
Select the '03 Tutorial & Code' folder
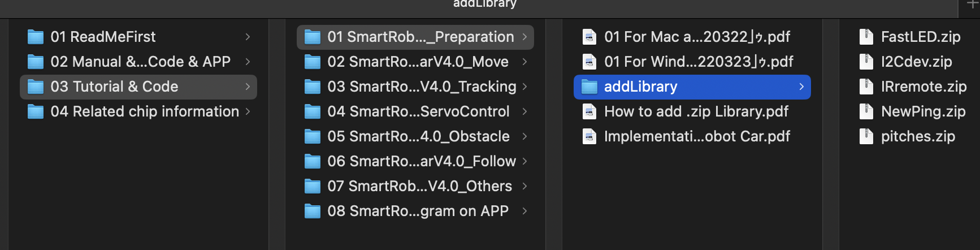click(114, 87)
